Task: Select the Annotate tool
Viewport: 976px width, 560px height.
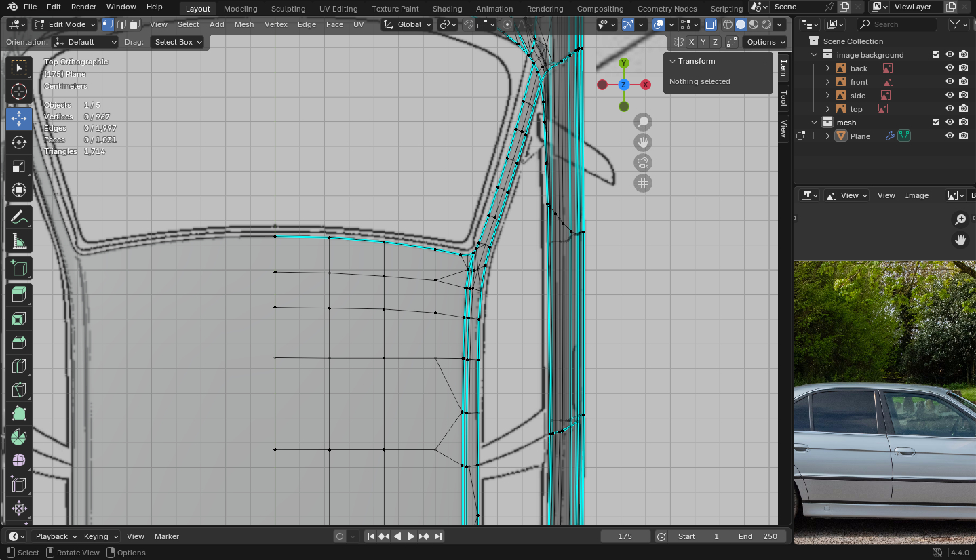Action: 19,218
